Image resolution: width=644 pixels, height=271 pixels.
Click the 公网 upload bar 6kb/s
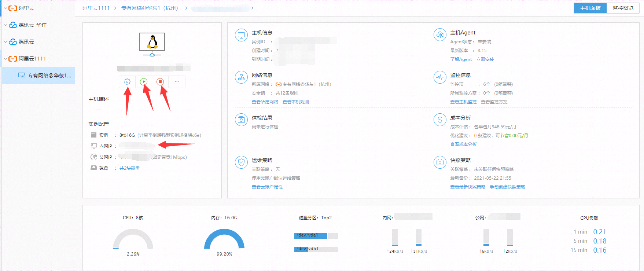(x=486, y=237)
